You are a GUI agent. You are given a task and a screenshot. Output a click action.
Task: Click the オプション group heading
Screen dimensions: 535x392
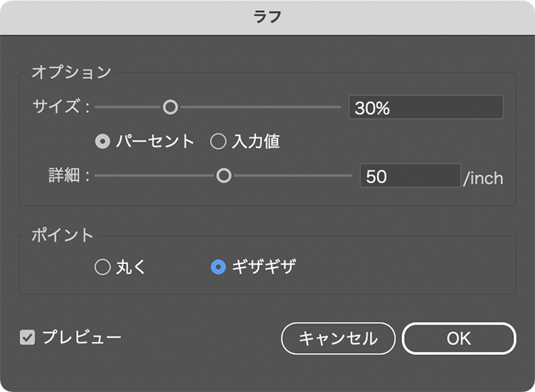click(x=71, y=72)
